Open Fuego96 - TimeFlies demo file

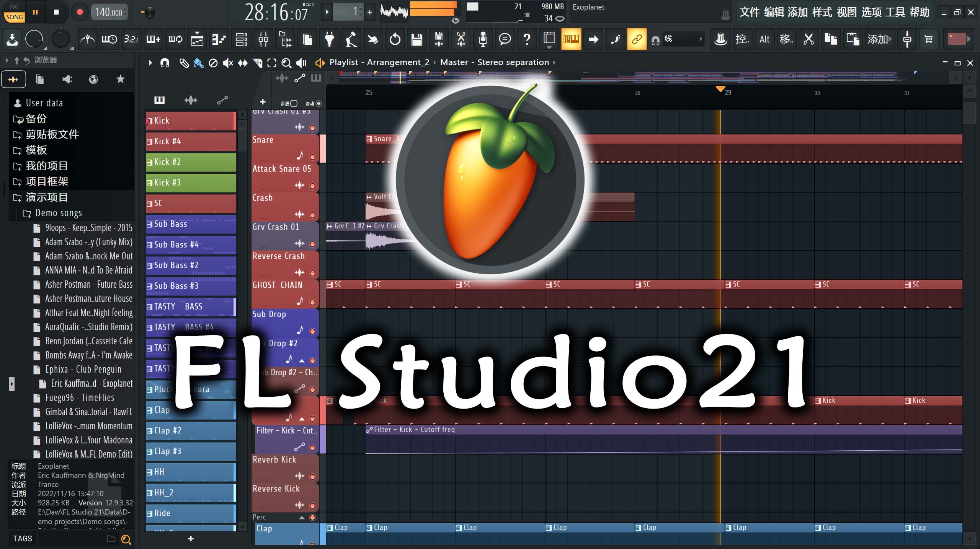point(80,398)
